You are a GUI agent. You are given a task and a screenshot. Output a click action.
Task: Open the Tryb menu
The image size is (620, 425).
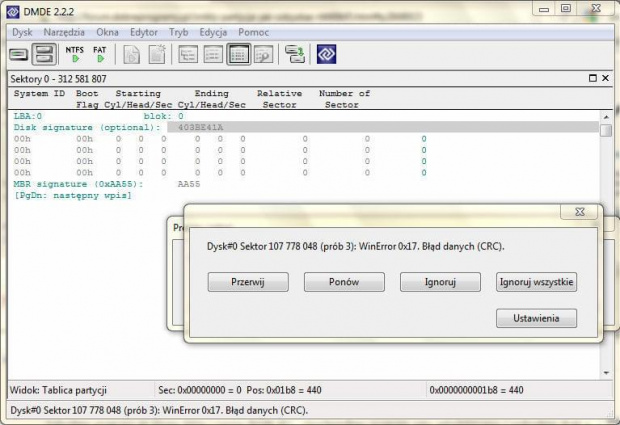(x=178, y=32)
